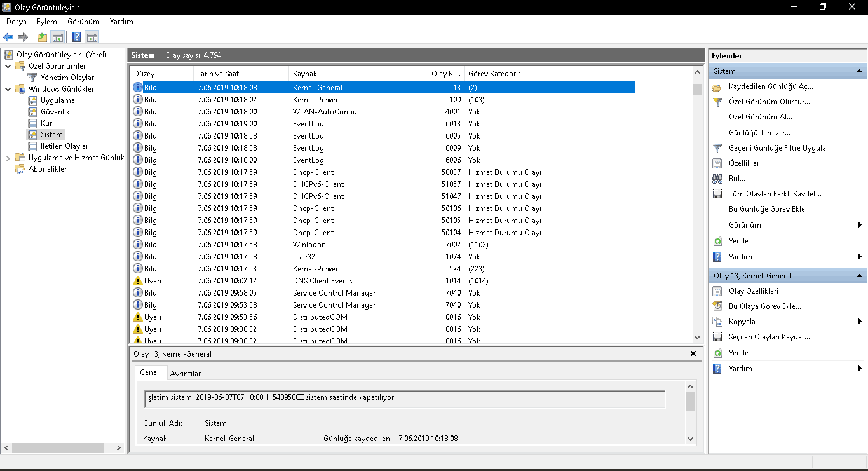Click Yenile under Sistem actions
Image resolution: width=868 pixels, height=471 pixels.
[x=738, y=241]
